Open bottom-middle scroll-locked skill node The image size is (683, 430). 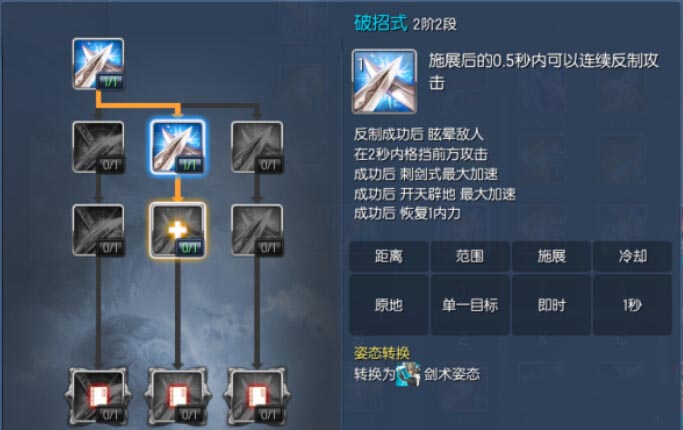177,396
